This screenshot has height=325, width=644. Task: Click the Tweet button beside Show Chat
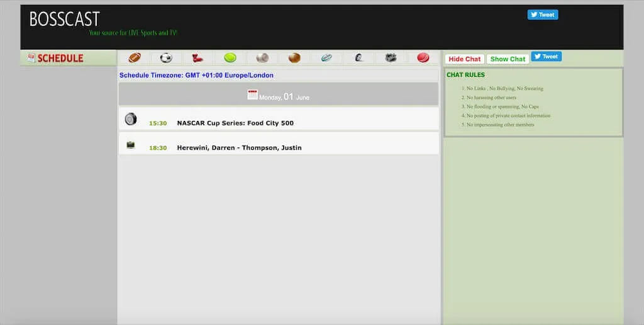(x=546, y=57)
